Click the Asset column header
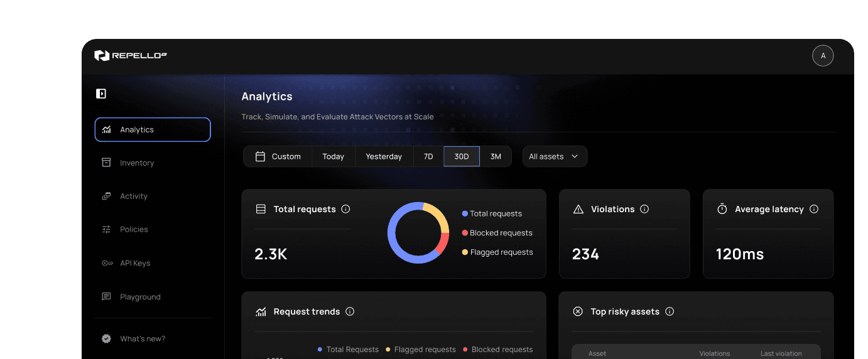This screenshot has height=359, width=868. [x=597, y=353]
